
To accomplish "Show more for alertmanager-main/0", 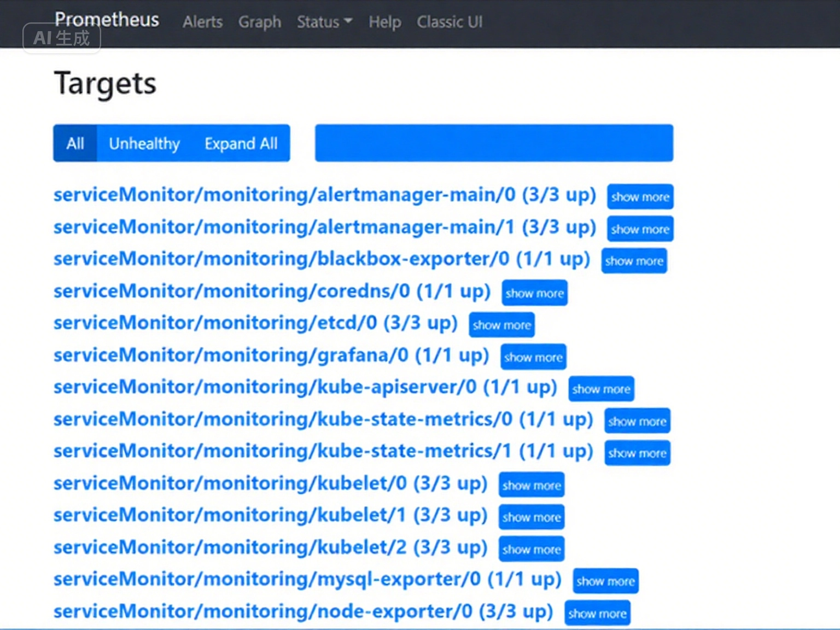I will (x=640, y=197).
